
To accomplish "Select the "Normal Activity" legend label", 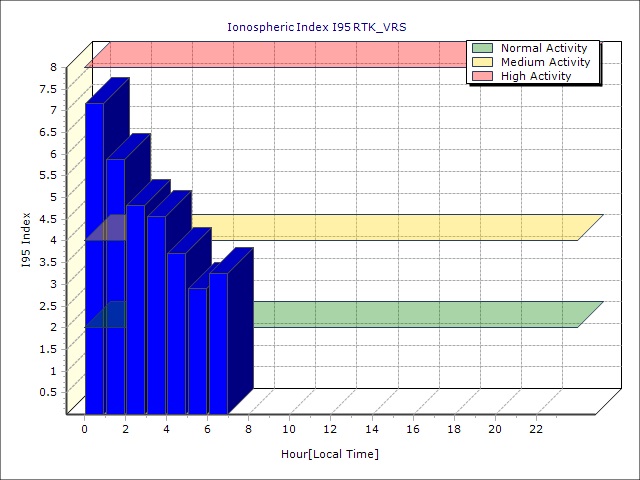I will point(542,48).
